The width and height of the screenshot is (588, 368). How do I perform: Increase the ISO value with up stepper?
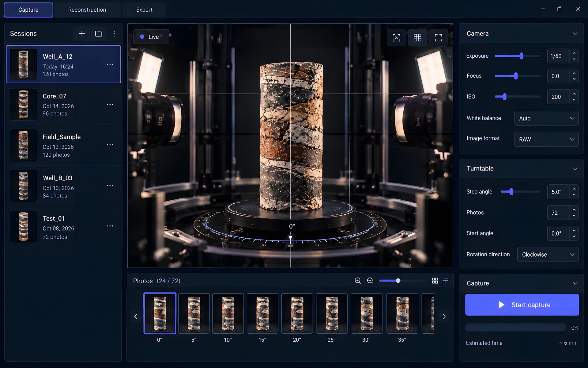pyautogui.click(x=574, y=94)
